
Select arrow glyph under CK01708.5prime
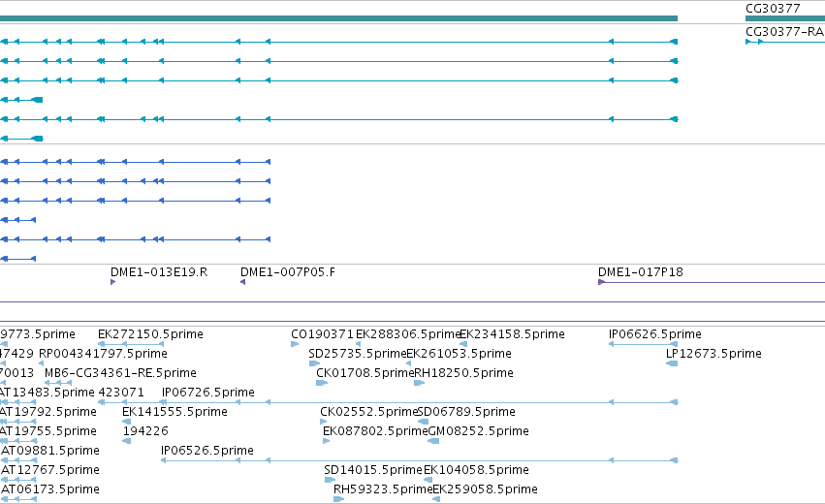pyautogui.click(x=322, y=383)
